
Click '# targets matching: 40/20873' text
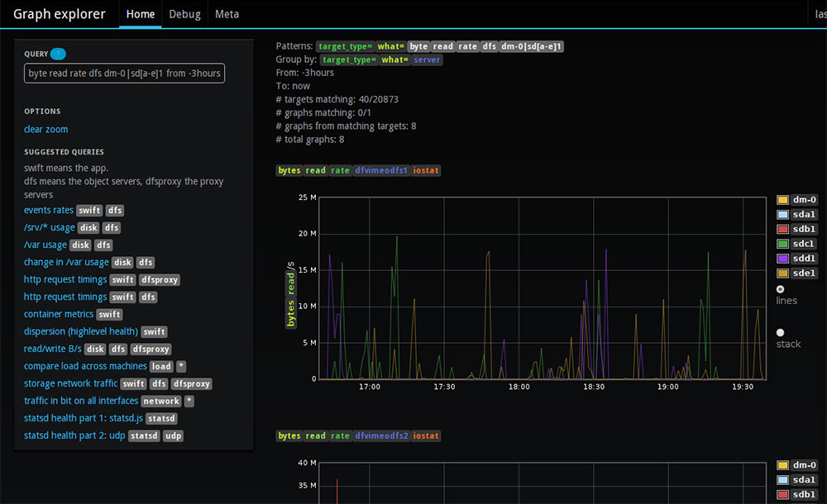coord(337,99)
